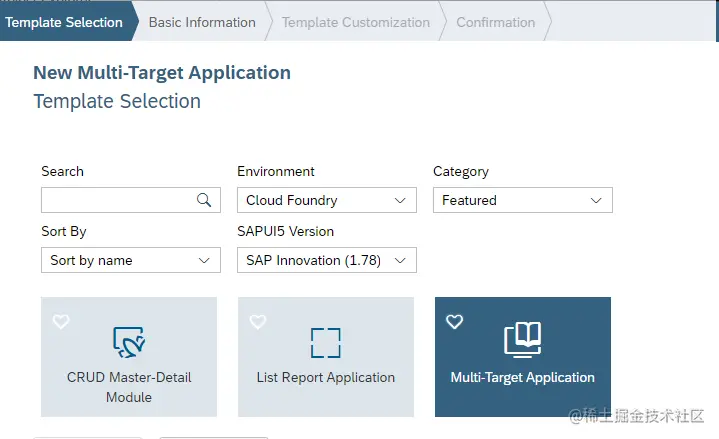This screenshot has width=719, height=439.
Task: Expand the Category dropdown set to Featured
Action: coord(522,200)
